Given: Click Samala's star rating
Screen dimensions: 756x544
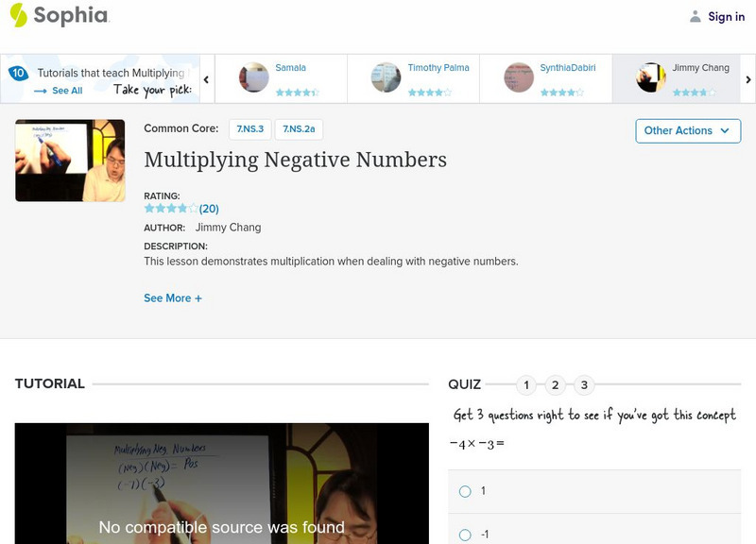Looking at the screenshot, I should tap(297, 92).
